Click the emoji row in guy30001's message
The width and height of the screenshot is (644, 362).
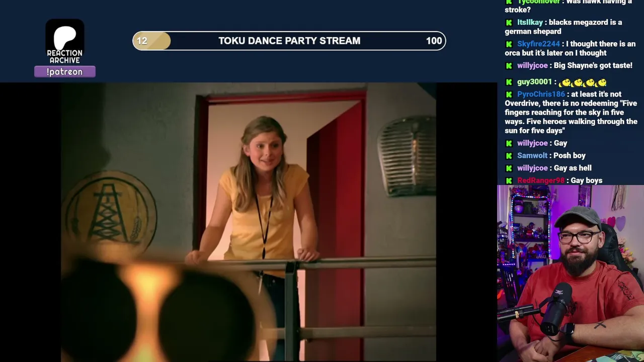point(583,82)
